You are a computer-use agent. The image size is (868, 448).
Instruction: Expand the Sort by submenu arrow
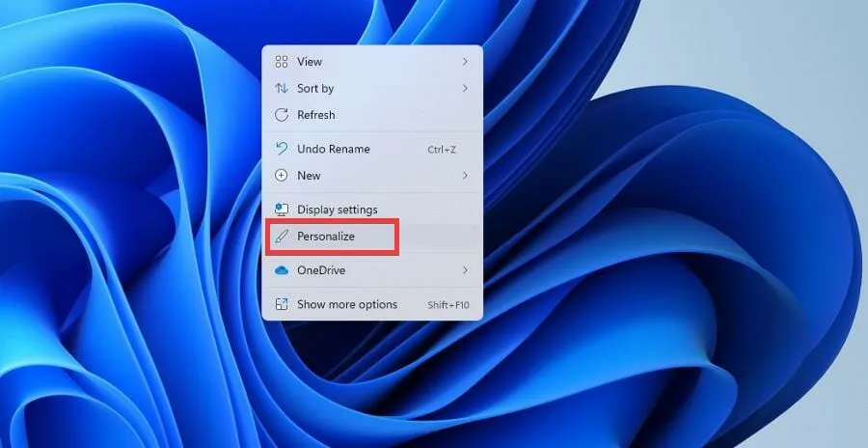point(465,88)
